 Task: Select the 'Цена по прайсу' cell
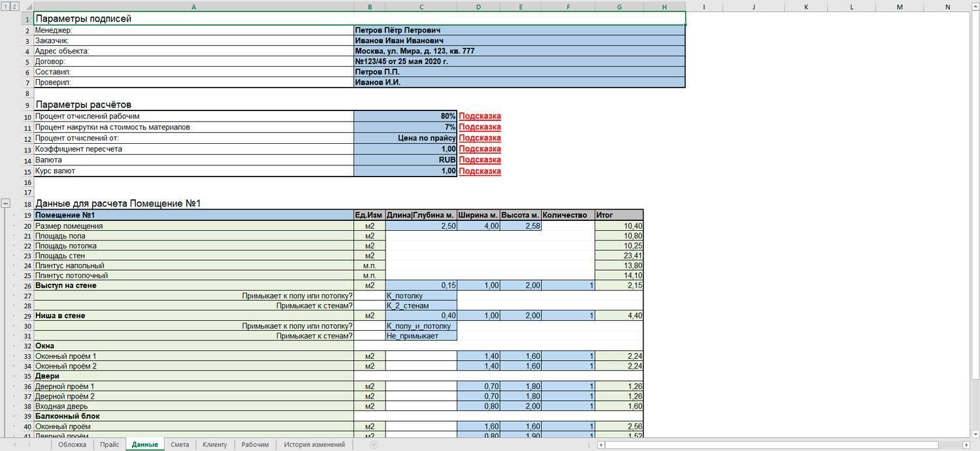[x=405, y=138]
